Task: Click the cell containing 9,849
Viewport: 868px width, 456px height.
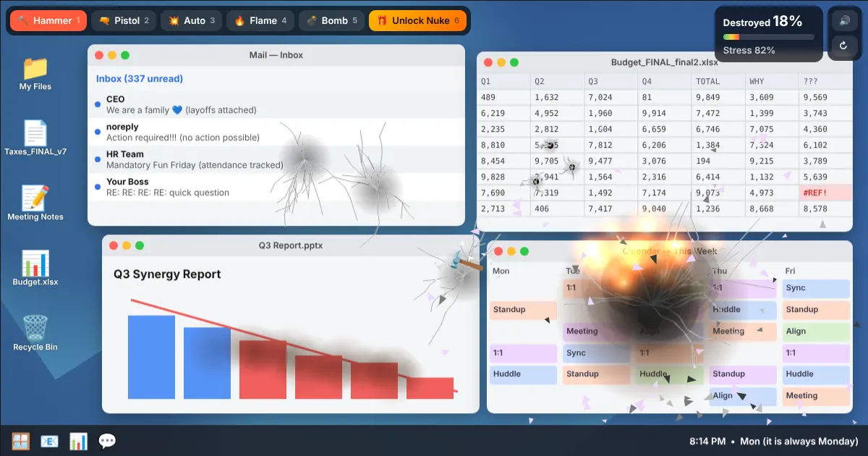Action: point(718,98)
